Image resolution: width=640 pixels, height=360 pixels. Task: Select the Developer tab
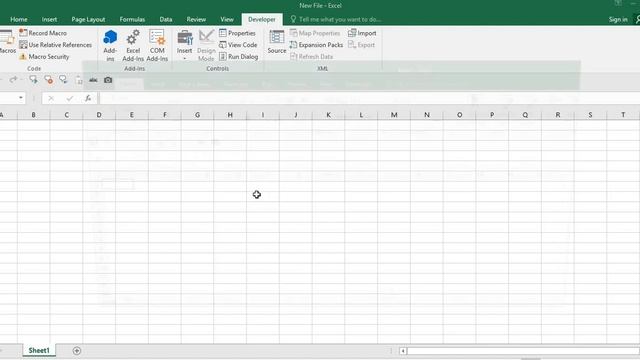(x=262, y=19)
